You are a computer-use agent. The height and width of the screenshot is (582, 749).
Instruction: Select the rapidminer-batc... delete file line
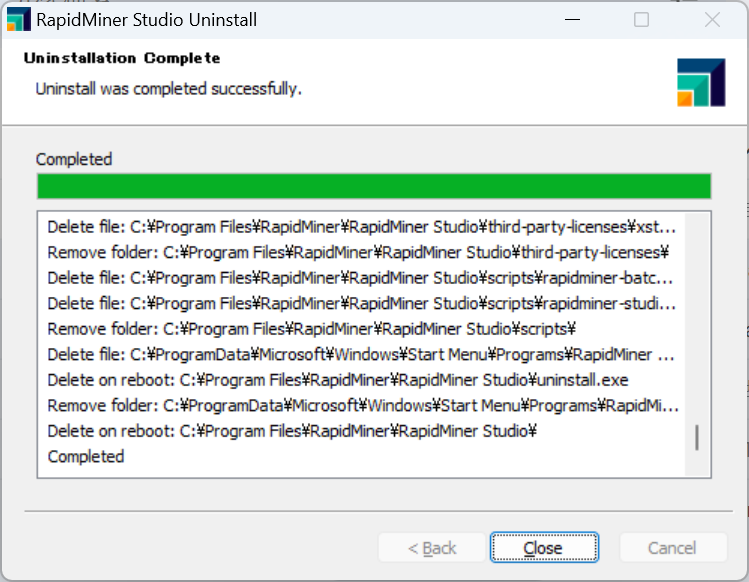coord(361,278)
